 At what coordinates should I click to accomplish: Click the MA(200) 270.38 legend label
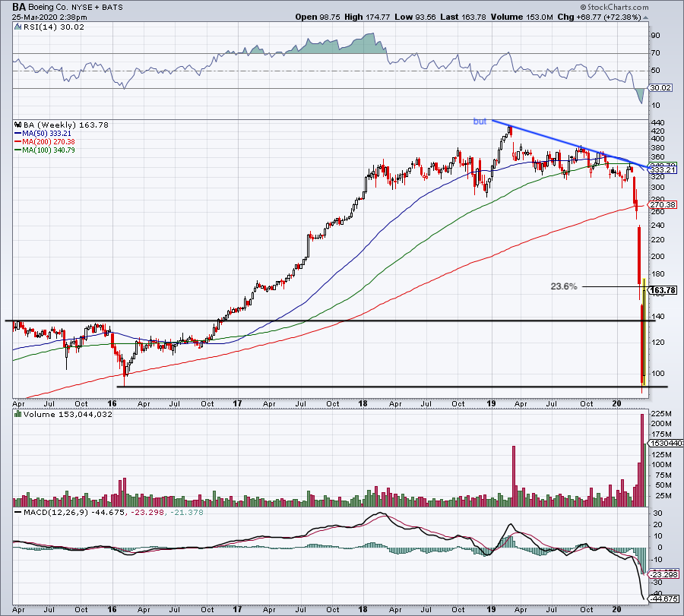click(x=49, y=142)
